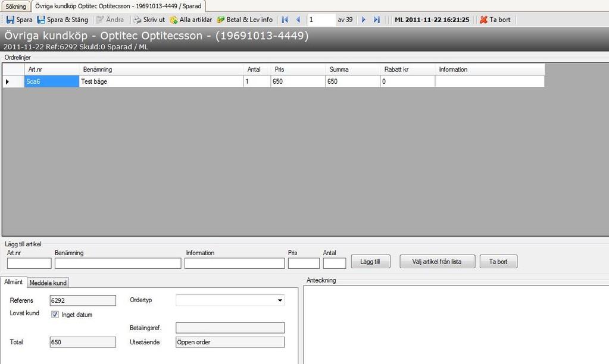Click the Summa cell showing 650
609x364 pixels.
(352, 81)
